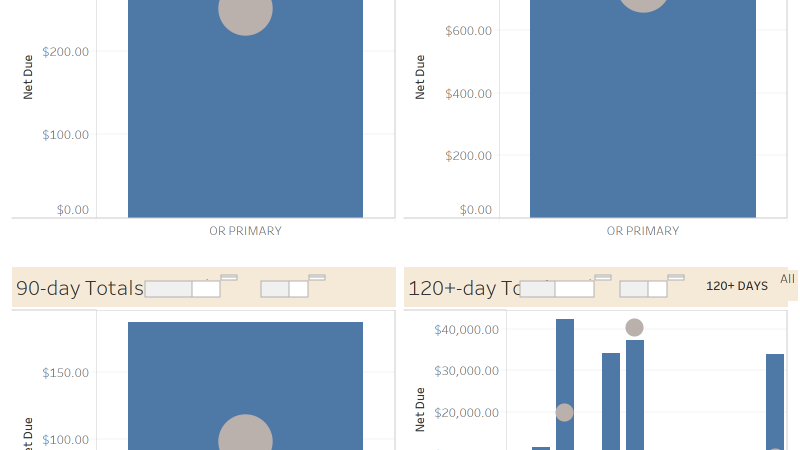
Task: Click the 90-day Totals title
Action: pyautogui.click(x=80, y=288)
